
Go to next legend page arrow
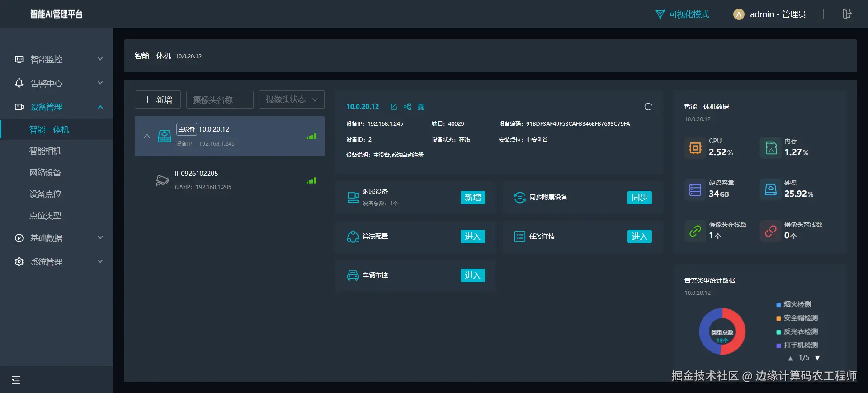817,358
